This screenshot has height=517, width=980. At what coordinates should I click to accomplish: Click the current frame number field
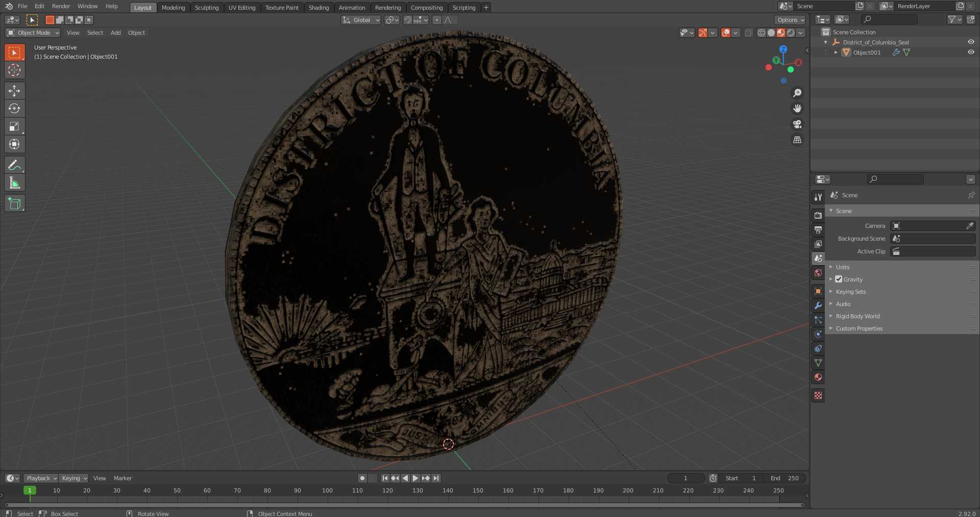coord(685,478)
